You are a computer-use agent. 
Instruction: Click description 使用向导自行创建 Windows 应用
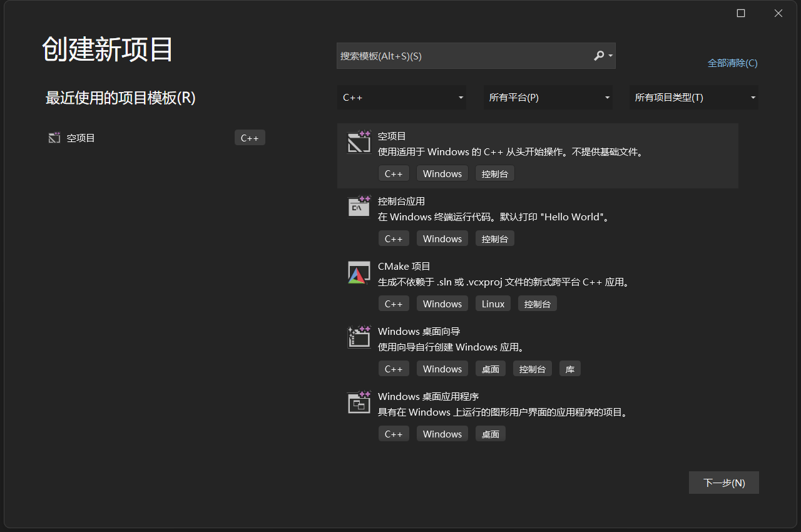click(452, 347)
